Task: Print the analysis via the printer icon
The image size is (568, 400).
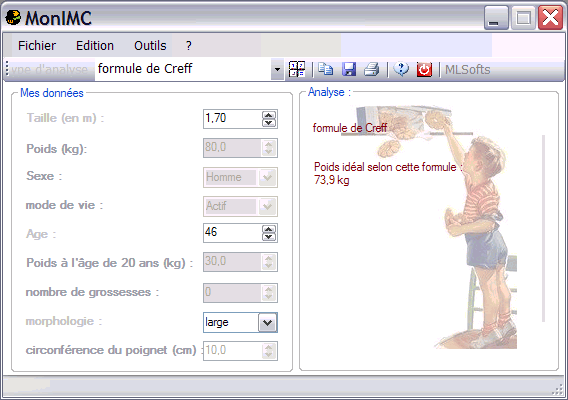Action: [372, 69]
